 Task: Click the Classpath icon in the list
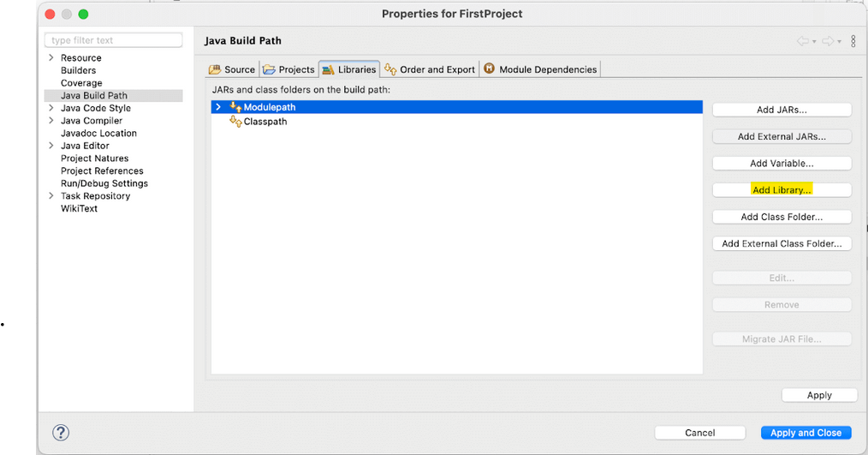(x=235, y=122)
